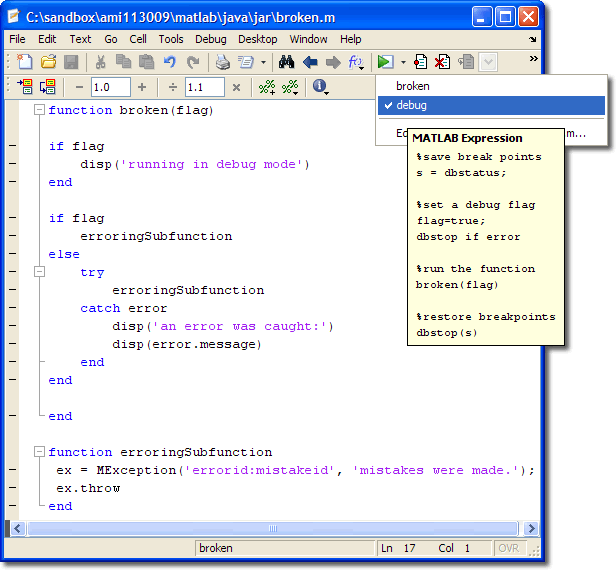This screenshot has width=616, height=570.
Task: Click the Undo icon
Action: (169, 62)
